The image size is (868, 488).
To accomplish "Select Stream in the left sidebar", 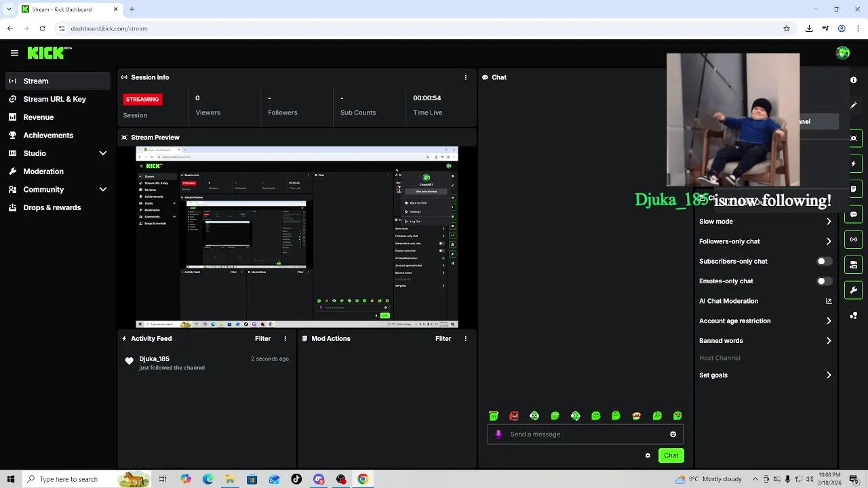I will (x=58, y=81).
